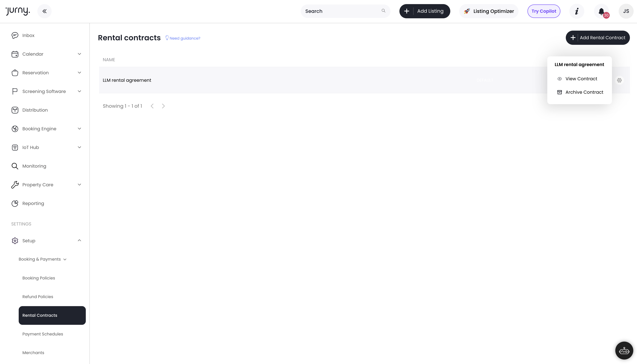Image resolution: width=637 pixels, height=364 pixels.
Task: Click the Try Copilot button
Action: pos(544,11)
